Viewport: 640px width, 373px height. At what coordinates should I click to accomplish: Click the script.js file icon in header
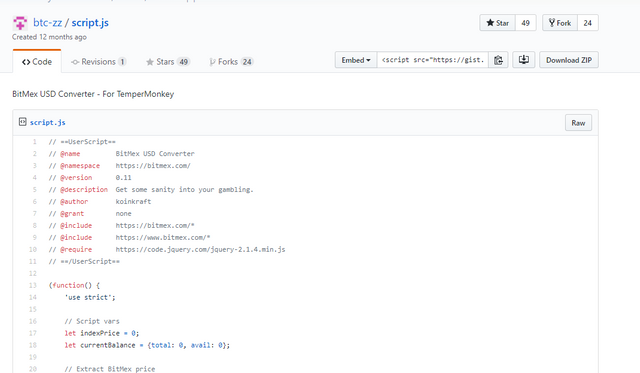pos(22,122)
